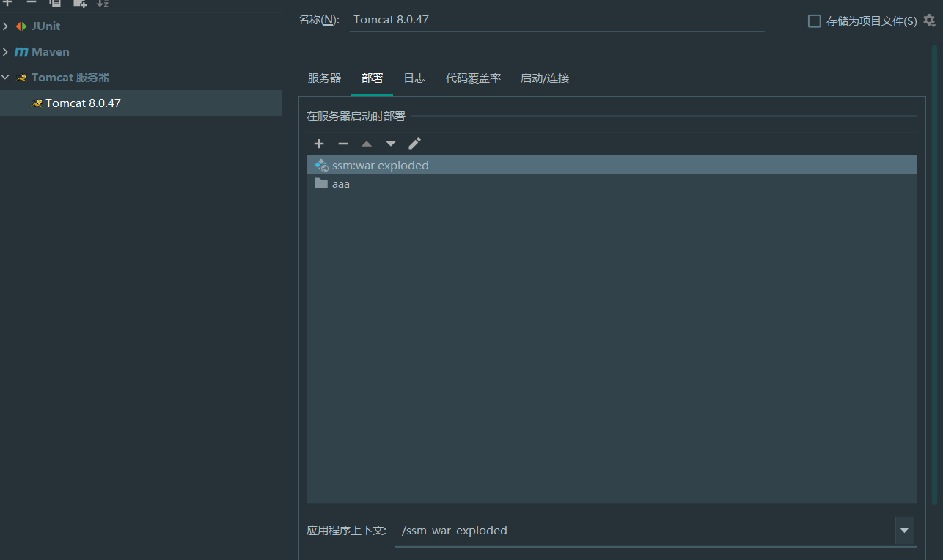This screenshot has width=943, height=560.
Task: Remove selected deployment with minus
Action: (x=342, y=144)
